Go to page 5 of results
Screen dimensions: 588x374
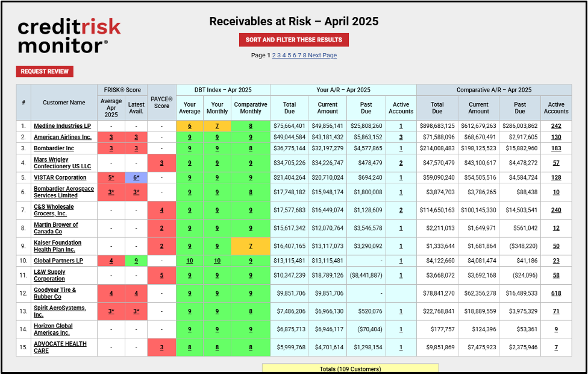click(x=289, y=55)
